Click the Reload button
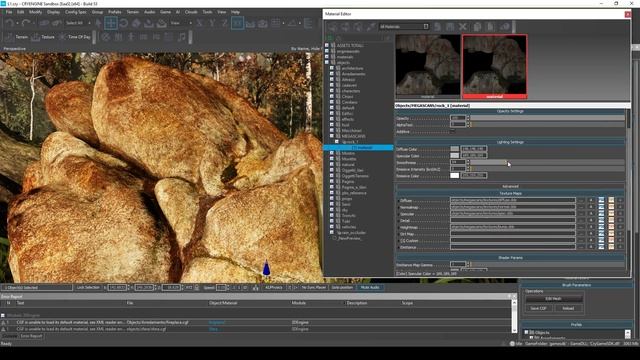The image size is (640, 360). pyautogui.click(x=568, y=308)
